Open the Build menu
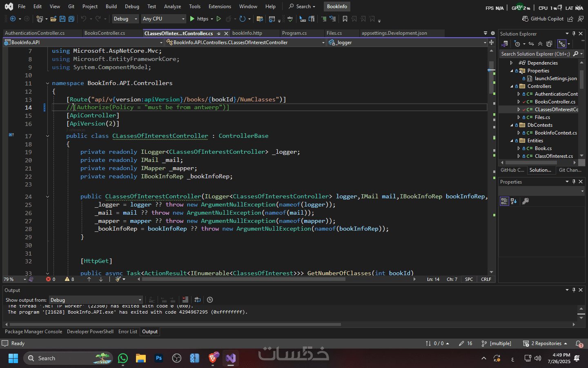 111,7
